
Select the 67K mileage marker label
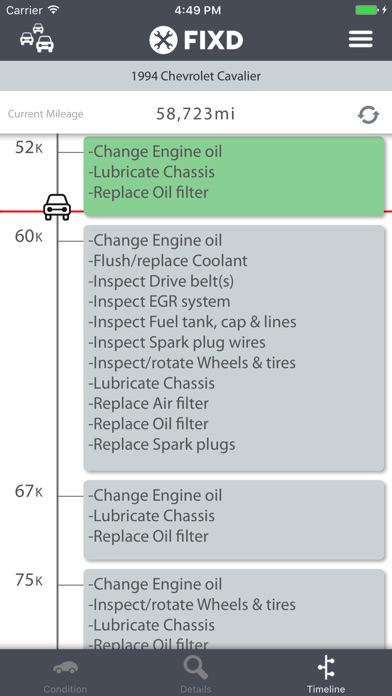(x=29, y=491)
